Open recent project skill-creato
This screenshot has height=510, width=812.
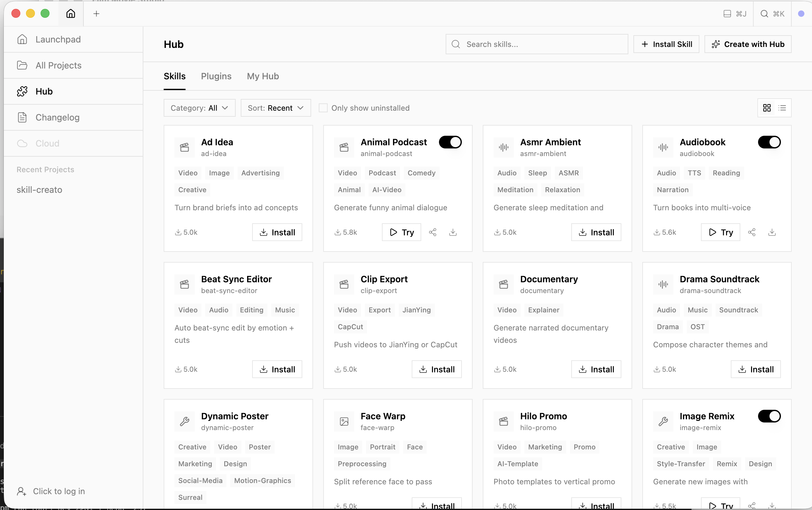click(x=39, y=190)
